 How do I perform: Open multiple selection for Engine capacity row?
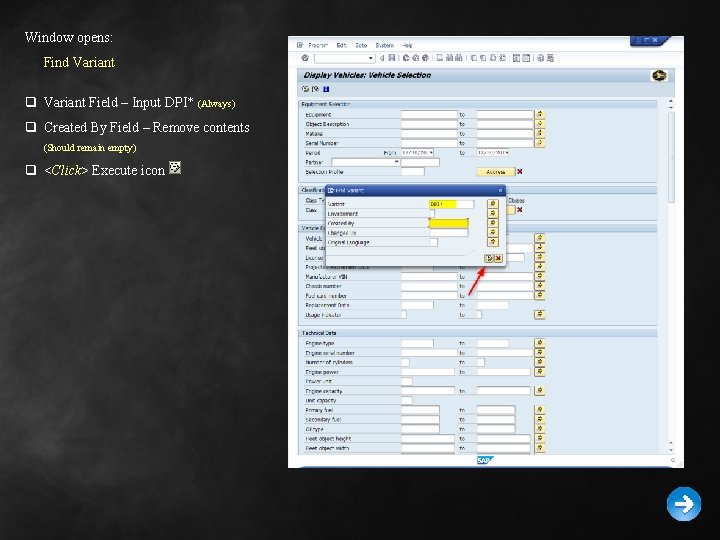540,391
